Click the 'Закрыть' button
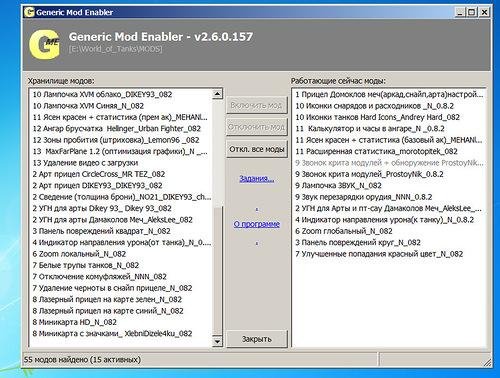This screenshot has height=378, width=500. tap(257, 339)
